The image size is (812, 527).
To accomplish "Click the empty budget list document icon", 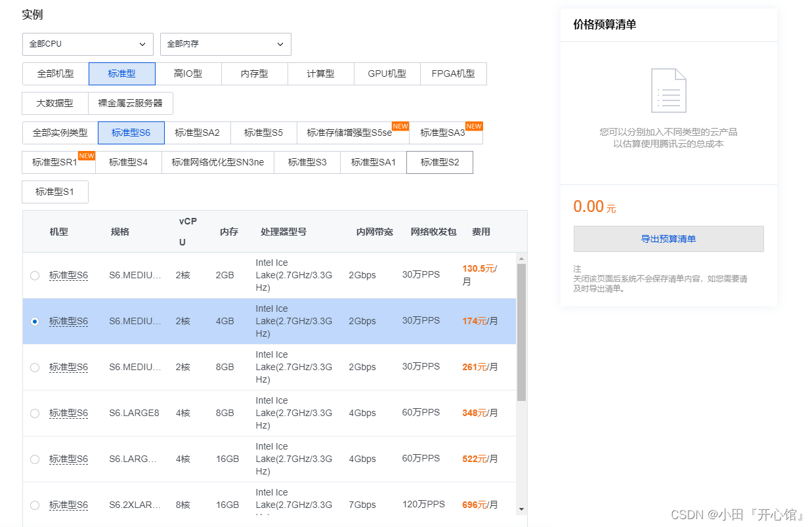I will click(669, 91).
